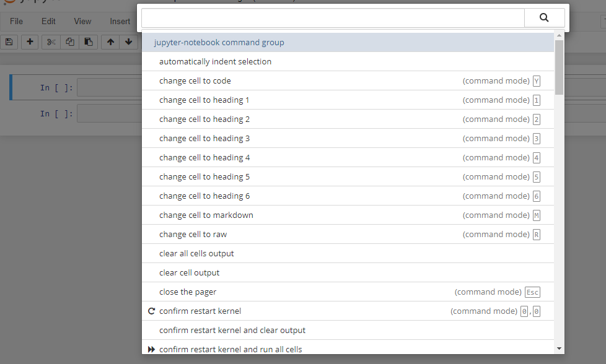Viewport: 606px width, 364px height.
Task: Choose 'change cell to heading 2' command
Action: pos(348,119)
